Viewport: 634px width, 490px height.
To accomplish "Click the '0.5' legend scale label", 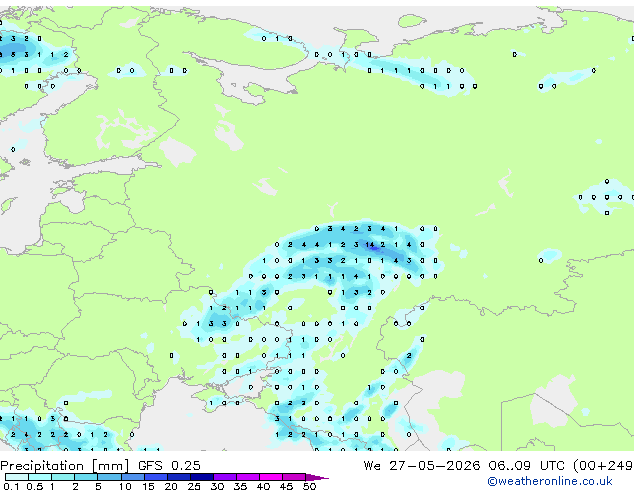I will click(x=35, y=486).
